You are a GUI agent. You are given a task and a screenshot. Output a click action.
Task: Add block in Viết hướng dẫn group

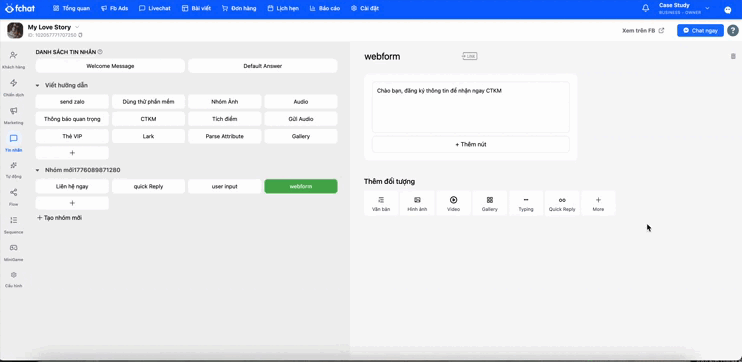click(72, 153)
